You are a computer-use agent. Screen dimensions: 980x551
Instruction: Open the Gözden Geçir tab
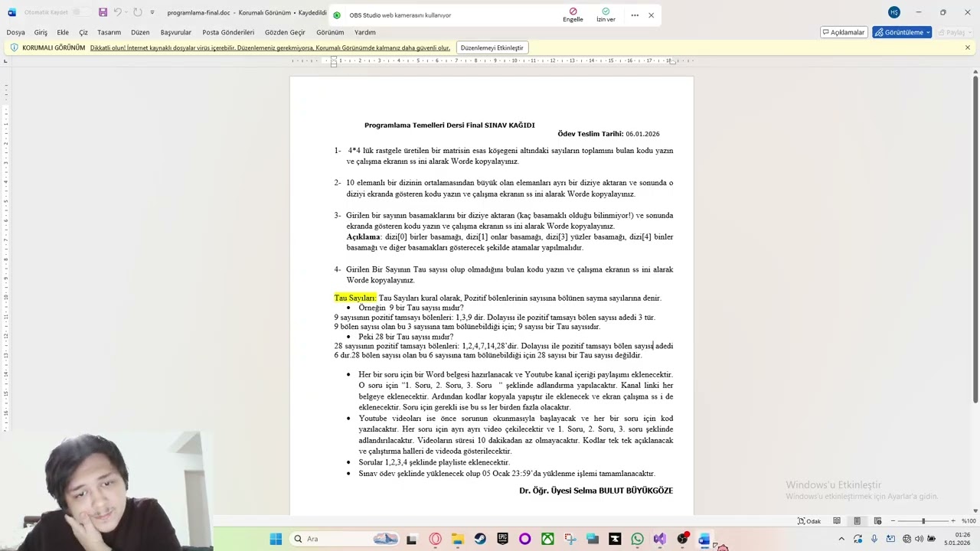pyautogui.click(x=285, y=32)
